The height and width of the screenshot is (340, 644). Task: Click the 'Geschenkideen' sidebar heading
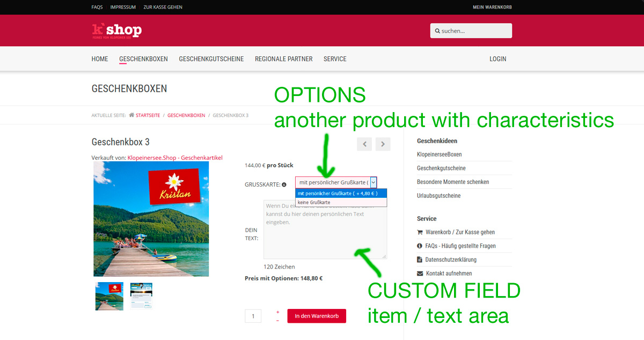[x=437, y=141]
